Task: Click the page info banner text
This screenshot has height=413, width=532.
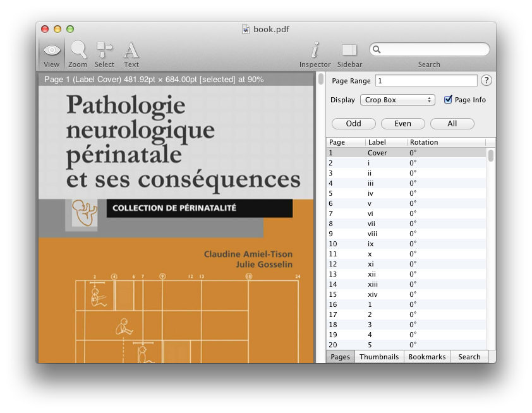Action: [154, 80]
